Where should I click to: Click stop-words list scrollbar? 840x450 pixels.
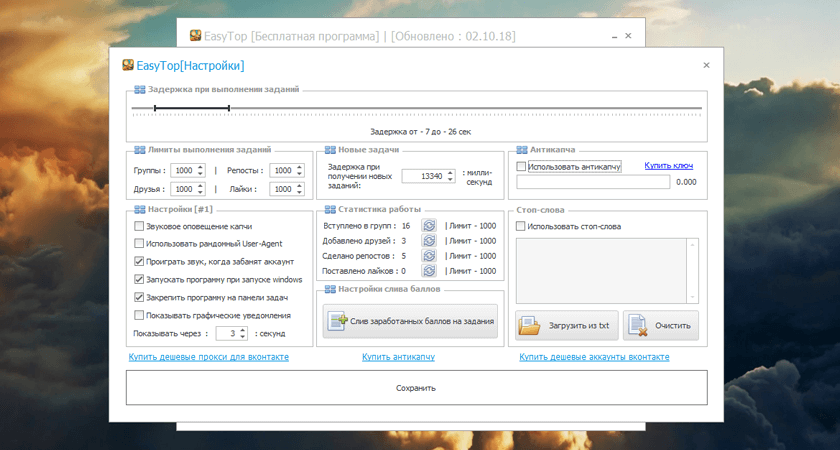coord(693,271)
